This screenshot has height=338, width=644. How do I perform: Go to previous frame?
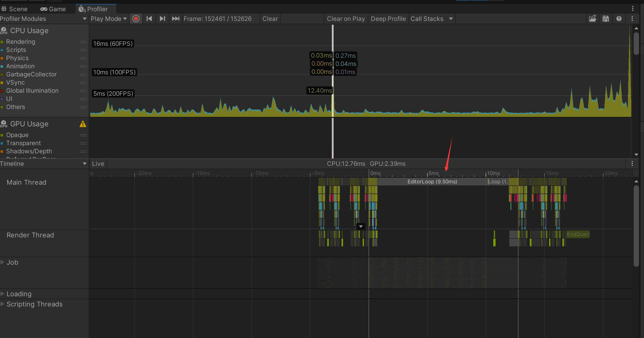click(x=149, y=19)
